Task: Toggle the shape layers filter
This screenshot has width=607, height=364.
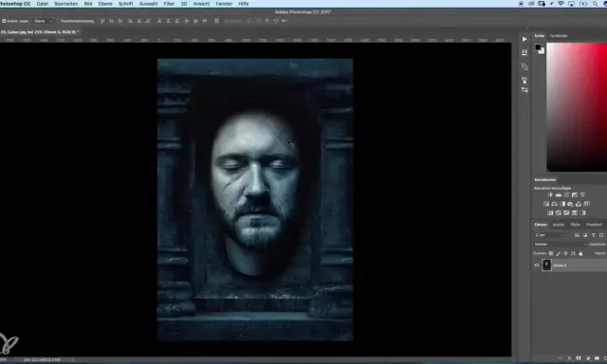Action: click(x=601, y=235)
